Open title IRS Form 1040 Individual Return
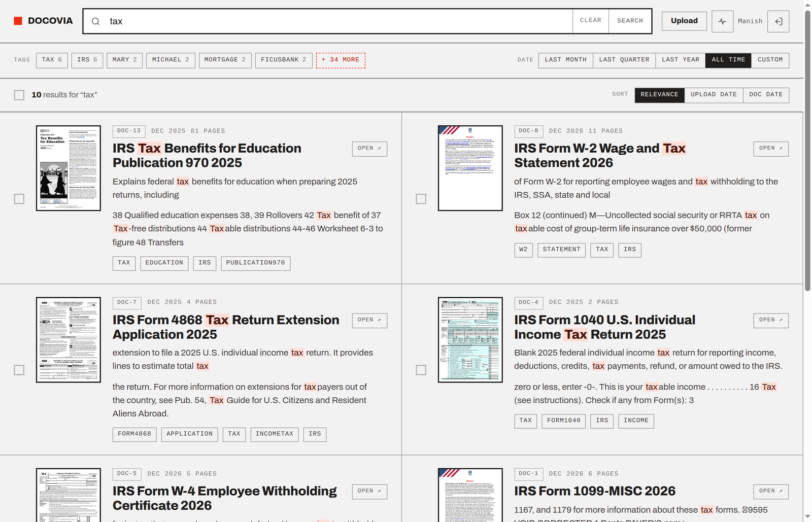Viewport: 812px width, 522px height. (604, 327)
